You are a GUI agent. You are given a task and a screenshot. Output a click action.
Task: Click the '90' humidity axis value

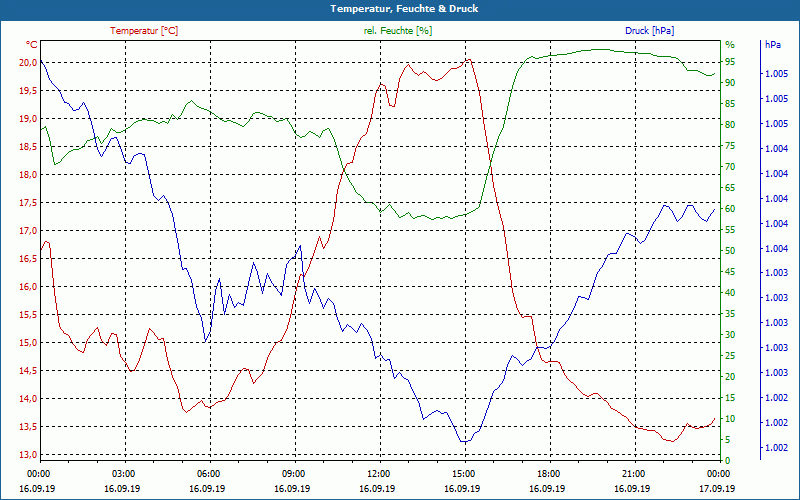(x=730, y=83)
